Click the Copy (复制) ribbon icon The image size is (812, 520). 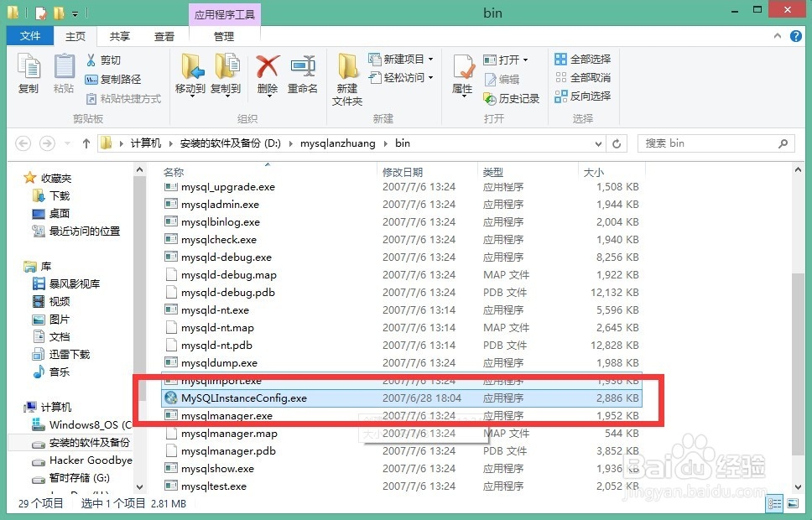coord(29,74)
